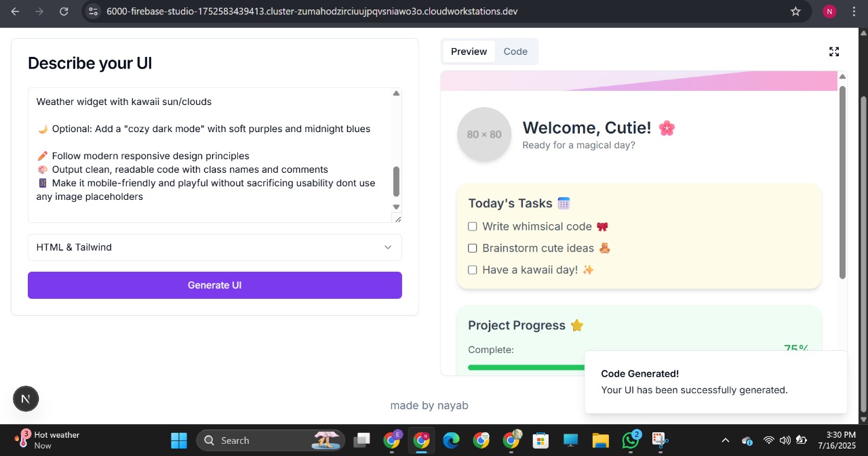The width and height of the screenshot is (868, 456).
Task: Click into the UI description text area
Action: (x=210, y=155)
